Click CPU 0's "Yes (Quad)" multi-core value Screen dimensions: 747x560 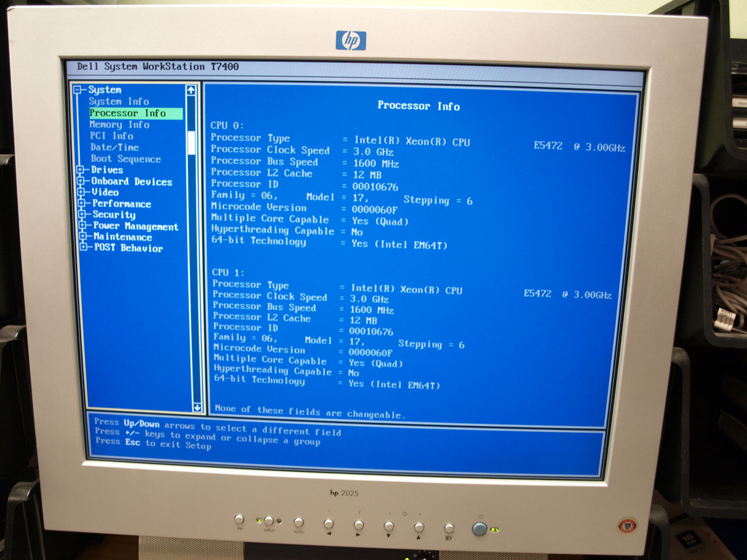tap(380, 222)
